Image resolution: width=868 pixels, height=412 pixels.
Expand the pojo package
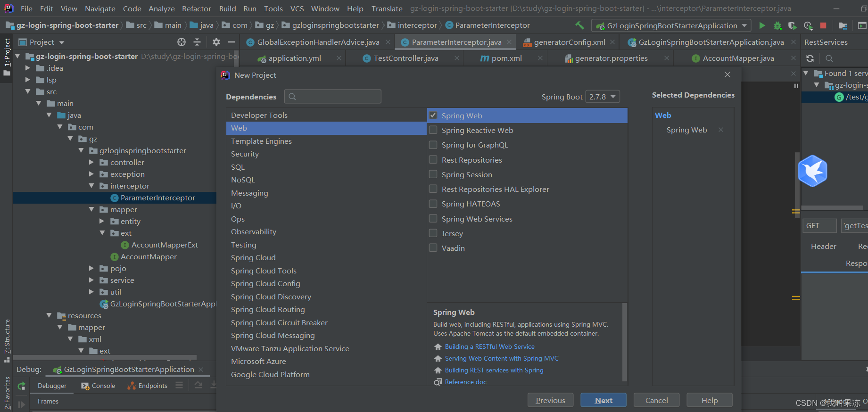click(91, 268)
